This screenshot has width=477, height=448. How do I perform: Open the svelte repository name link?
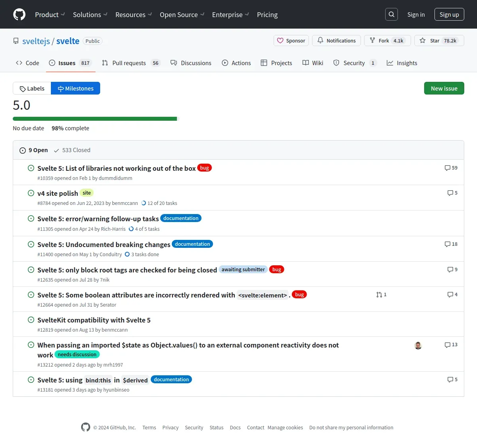(68, 41)
